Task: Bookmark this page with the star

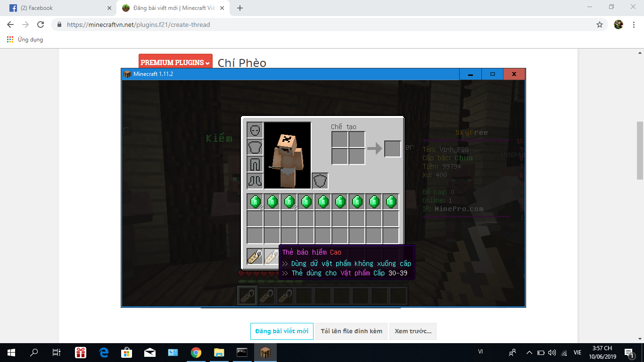Action: coord(600,25)
